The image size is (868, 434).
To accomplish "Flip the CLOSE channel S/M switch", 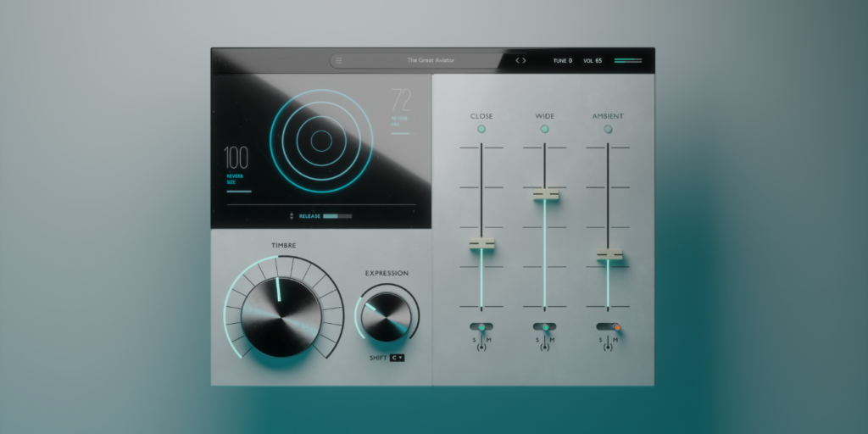I will tap(481, 327).
